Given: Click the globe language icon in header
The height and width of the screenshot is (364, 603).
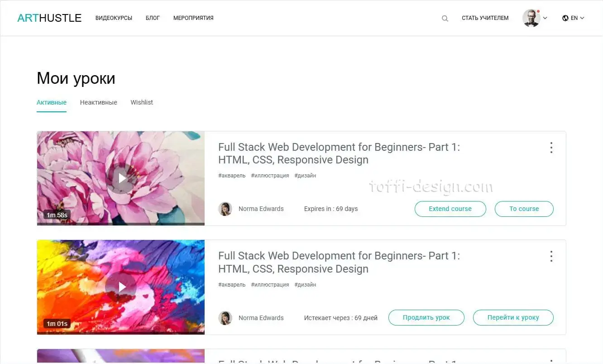Looking at the screenshot, I should point(565,18).
